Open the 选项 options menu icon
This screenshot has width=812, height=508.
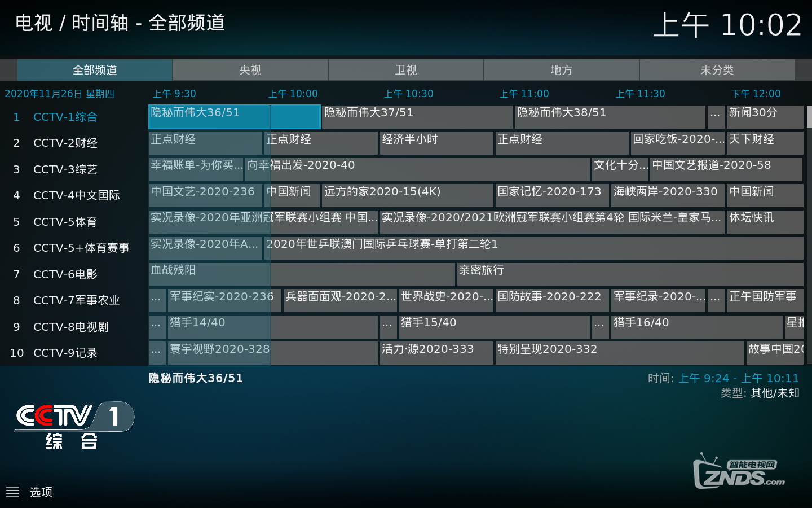13,492
